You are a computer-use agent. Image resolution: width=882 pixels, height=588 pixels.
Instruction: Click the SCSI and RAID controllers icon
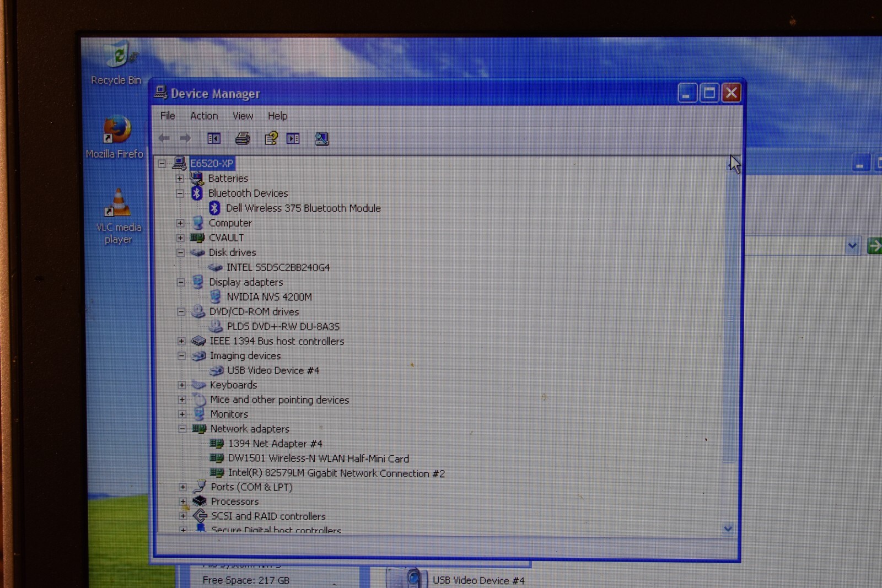click(200, 516)
